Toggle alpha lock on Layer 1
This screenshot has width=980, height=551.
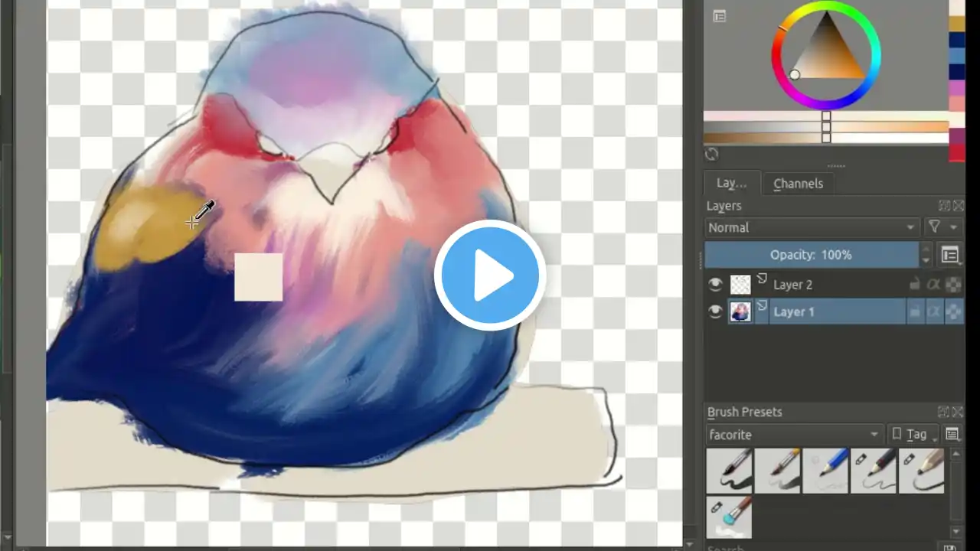935,311
